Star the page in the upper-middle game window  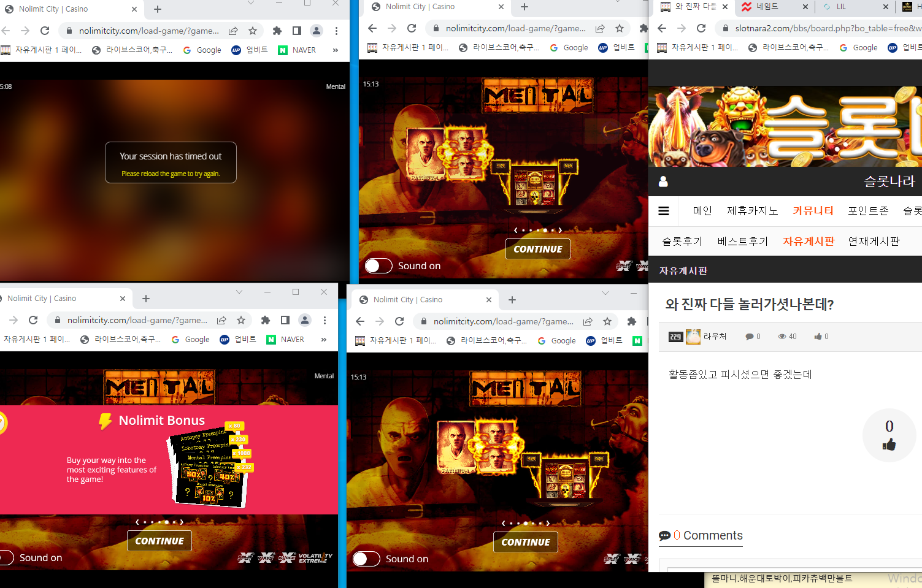coord(620,28)
